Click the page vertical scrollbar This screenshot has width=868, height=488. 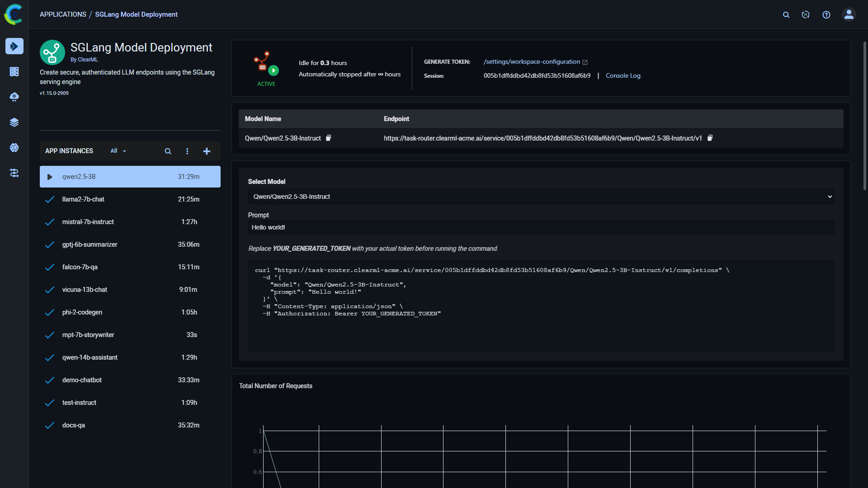[x=864, y=116]
